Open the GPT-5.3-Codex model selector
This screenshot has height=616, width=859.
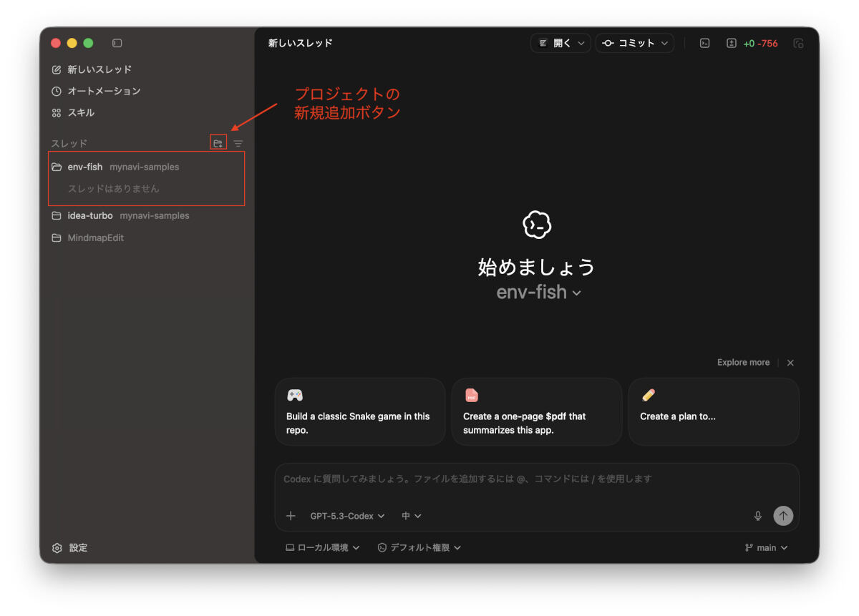click(346, 516)
